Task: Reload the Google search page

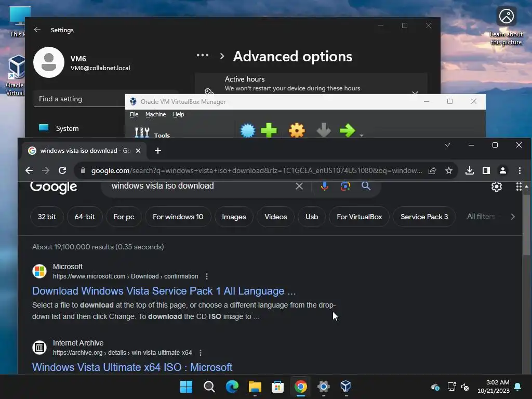Action: point(62,170)
